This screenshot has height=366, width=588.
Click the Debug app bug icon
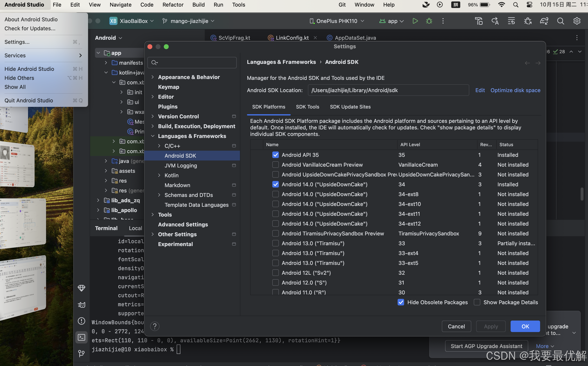[429, 21]
